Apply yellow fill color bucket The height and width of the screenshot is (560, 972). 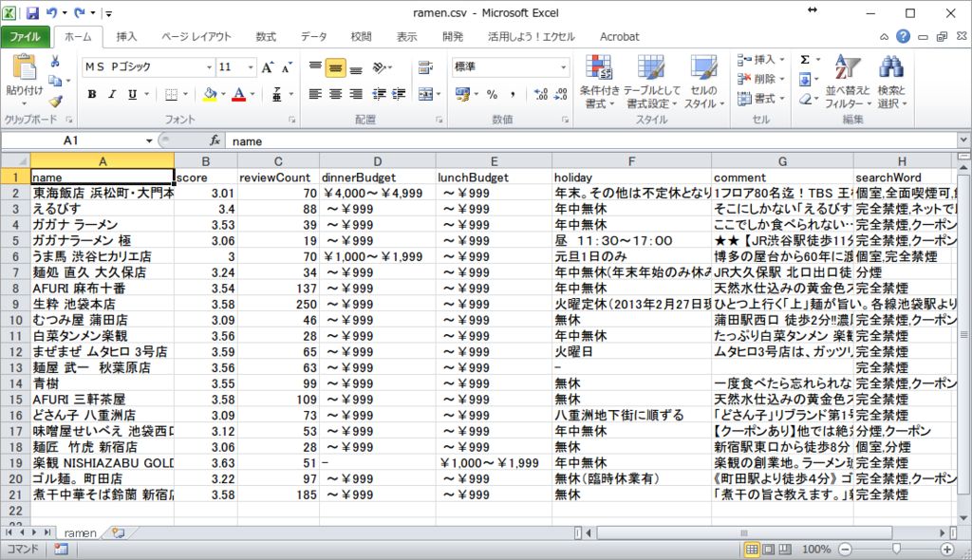pyautogui.click(x=210, y=94)
